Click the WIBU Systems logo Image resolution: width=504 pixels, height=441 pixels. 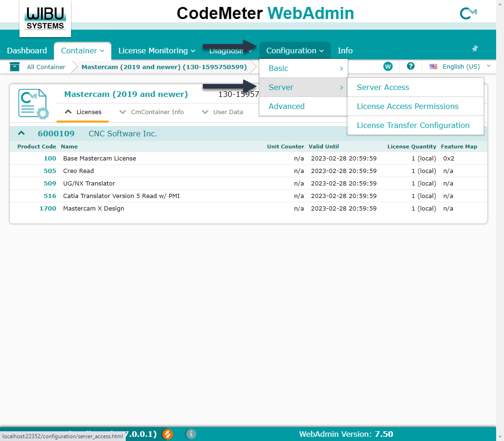coord(45,18)
